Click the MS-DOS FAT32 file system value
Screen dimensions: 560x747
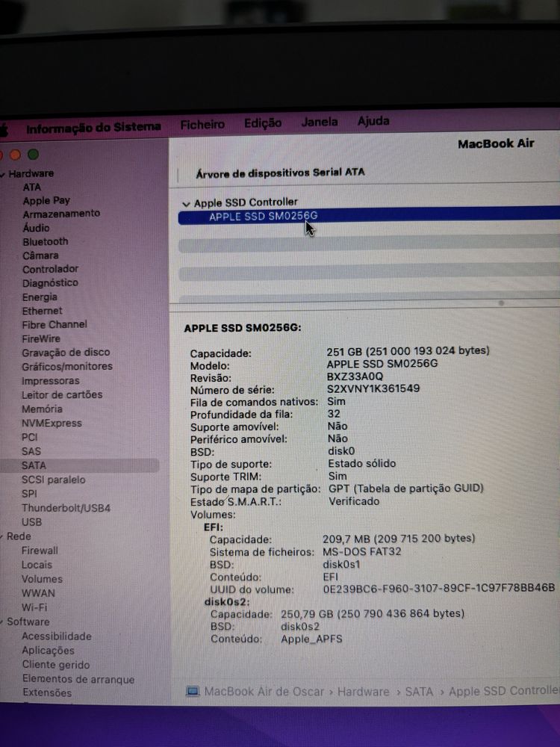[362, 552]
